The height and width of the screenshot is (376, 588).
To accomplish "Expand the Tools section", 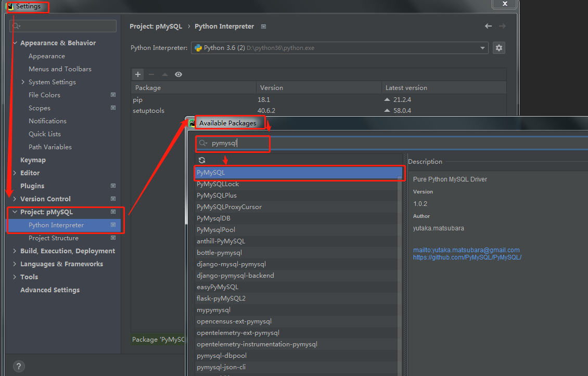I will click(x=15, y=277).
